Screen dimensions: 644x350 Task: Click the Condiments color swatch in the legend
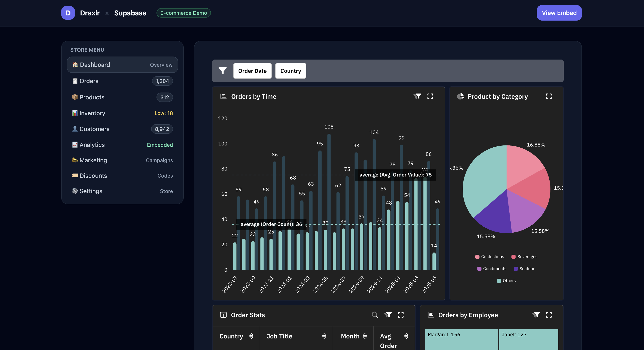[479, 269]
